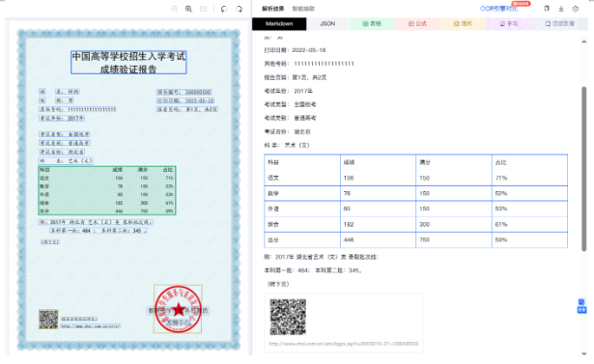Image resolution: width=594 pixels, height=364 pixels.
Task: Click the zoom in magnifier icon
Action: pyautogui.click(x=188, y=9)
